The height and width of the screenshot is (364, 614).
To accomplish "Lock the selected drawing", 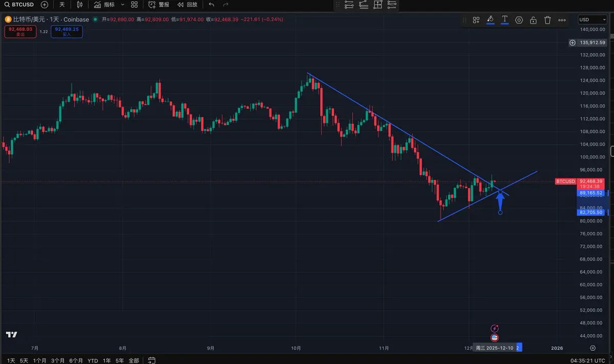I will (x=533, y=20).
